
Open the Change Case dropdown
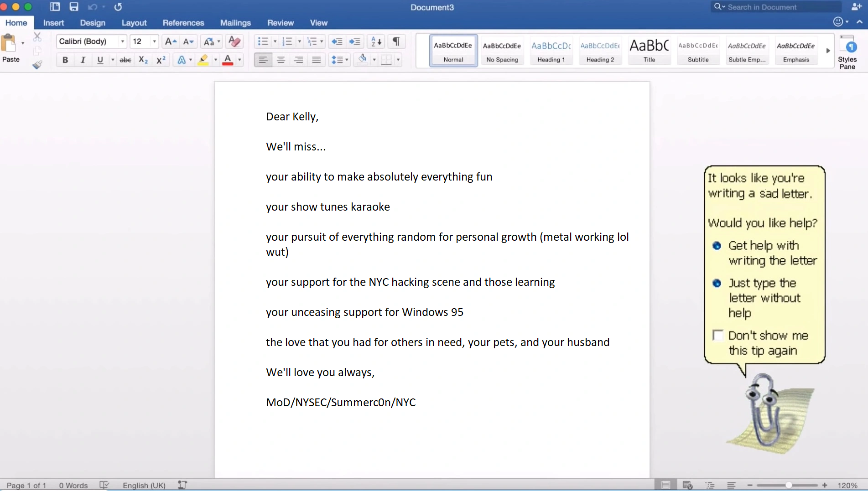pyautogui.click(x=212, y=41)
